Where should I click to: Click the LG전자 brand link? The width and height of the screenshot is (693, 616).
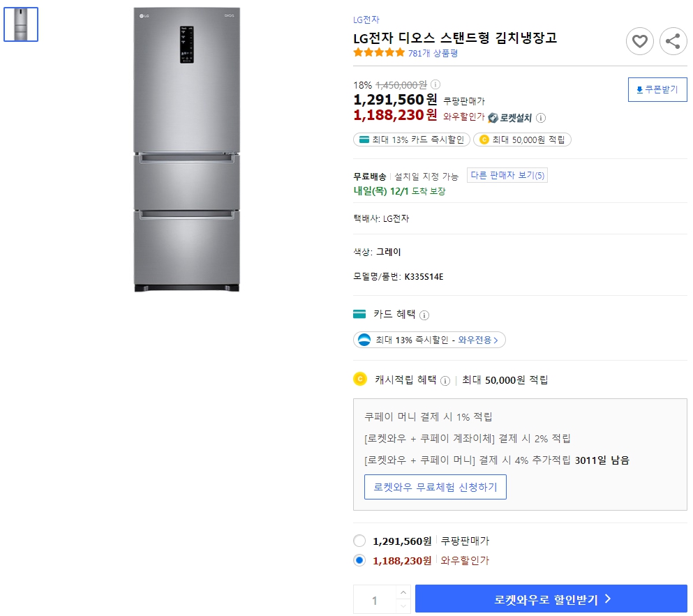(366, 20)
